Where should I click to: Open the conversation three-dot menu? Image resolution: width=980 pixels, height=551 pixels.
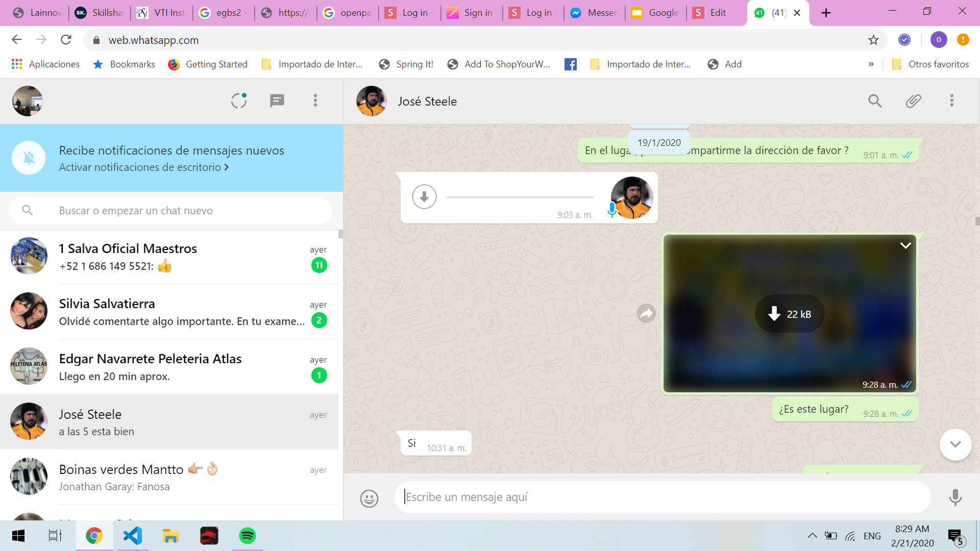[x=951, y=101]
